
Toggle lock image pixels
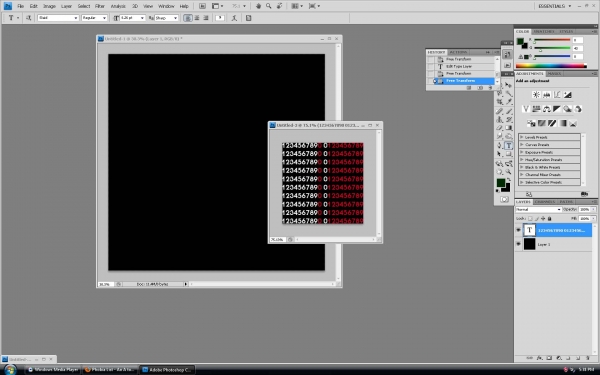point(537,218)
